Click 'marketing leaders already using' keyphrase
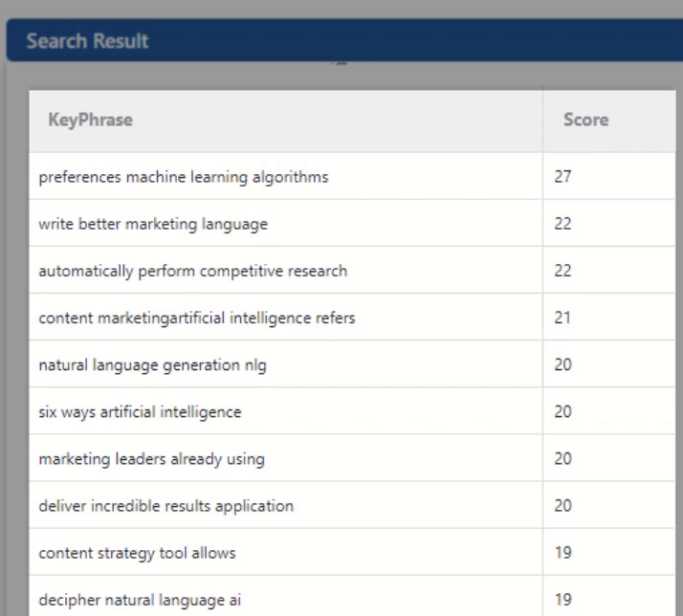The height and width of the screenshot is (616, 683). tap(151, 458)
